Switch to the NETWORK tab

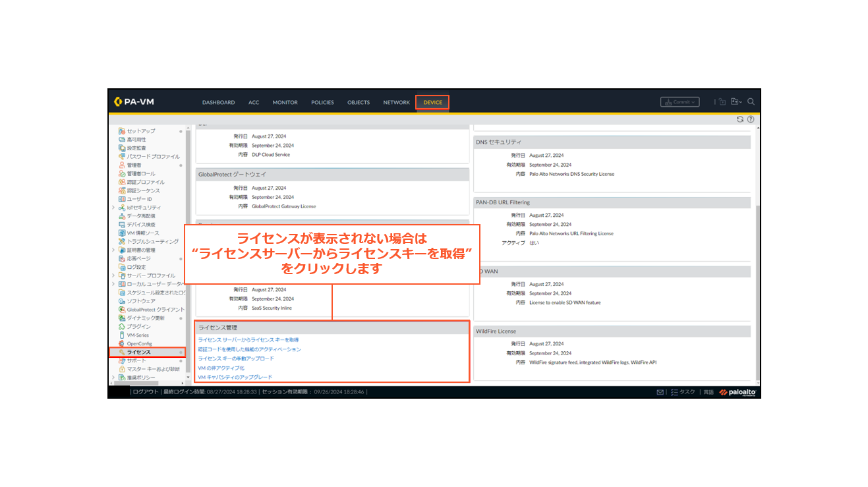[x=397, y=103]
